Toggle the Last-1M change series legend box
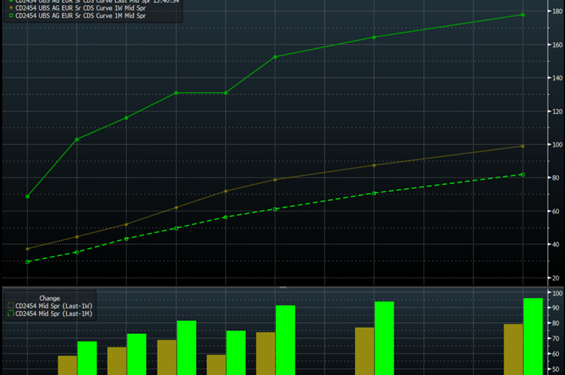This screenshot has height=375, width=565. [11, 314]
